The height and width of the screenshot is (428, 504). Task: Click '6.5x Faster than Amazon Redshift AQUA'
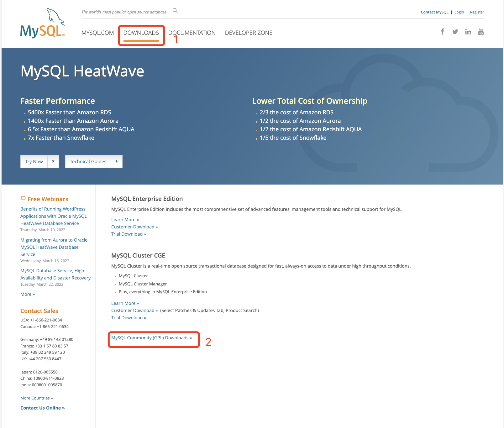[x=81, y=129]
